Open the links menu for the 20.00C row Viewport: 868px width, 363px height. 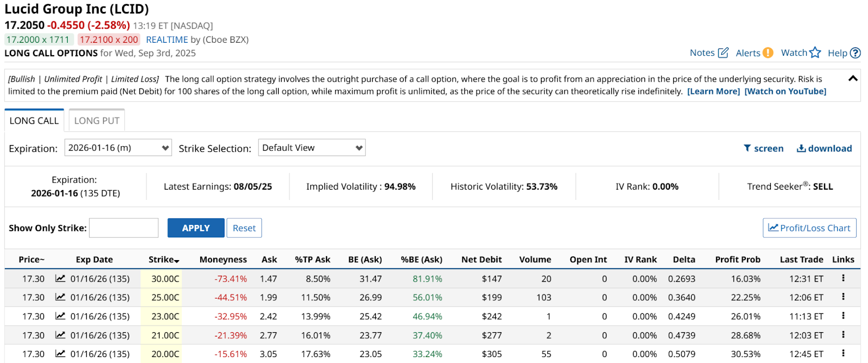tap(843, 353)
